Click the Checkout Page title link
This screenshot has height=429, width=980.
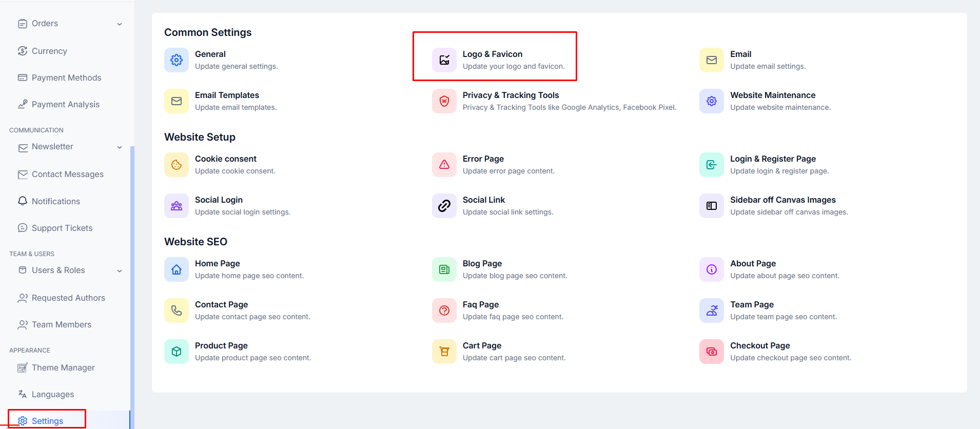(x=760, y=345)
